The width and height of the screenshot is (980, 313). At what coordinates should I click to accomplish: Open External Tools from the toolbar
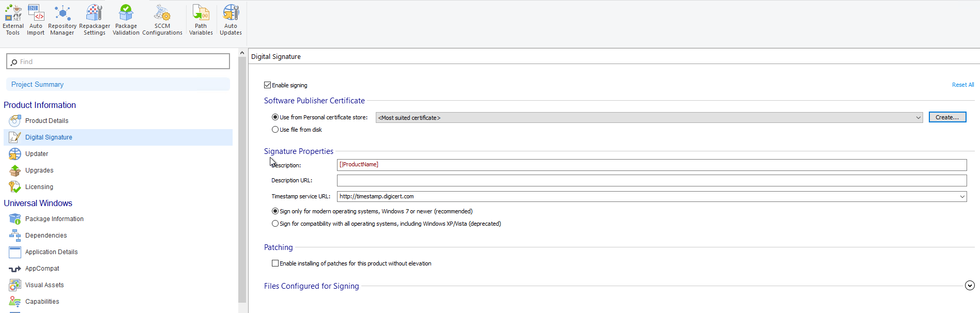point(13,20)
